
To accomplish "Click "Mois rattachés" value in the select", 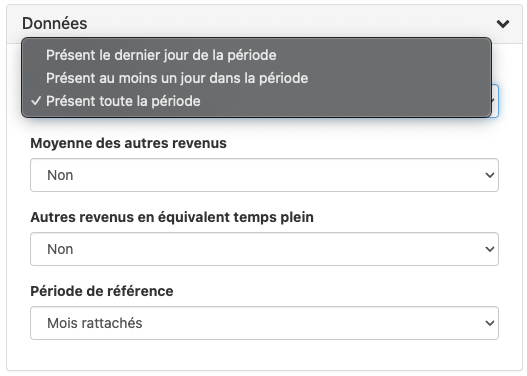I will 95,323.
